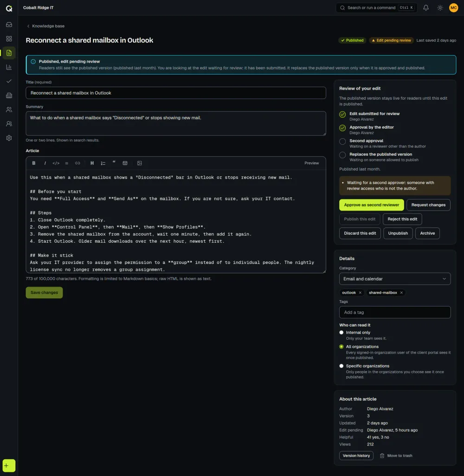This screenshot has height=476, width=464.
Task: Click the app logo in top-left corner
Action: 9,8
